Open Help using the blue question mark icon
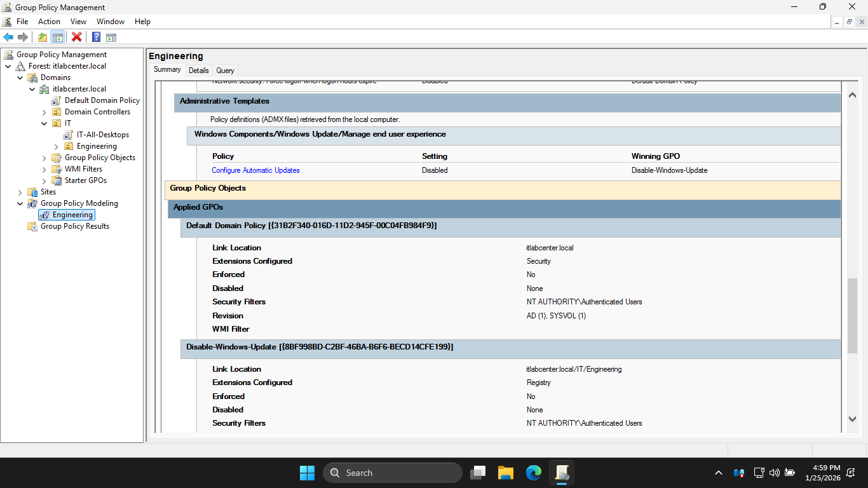868x488 pixels. (x=97, y=37)
